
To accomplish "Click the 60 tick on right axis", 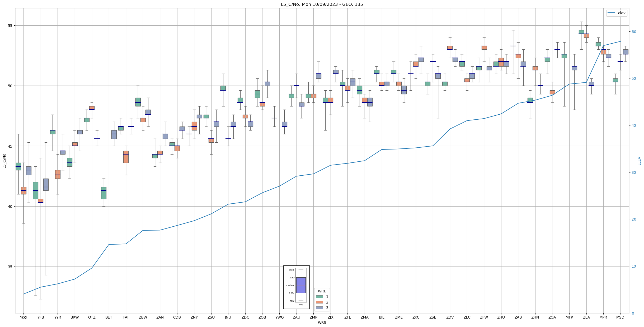I will (633, 32).
